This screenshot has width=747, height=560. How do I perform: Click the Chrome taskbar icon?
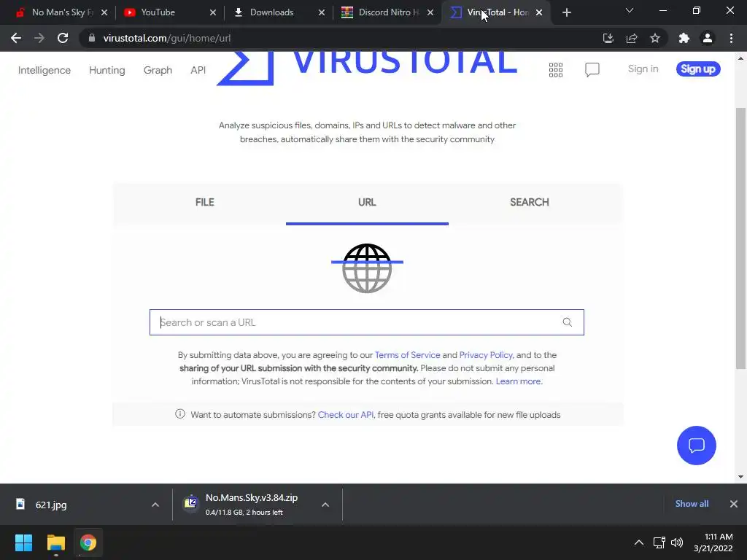88,542
